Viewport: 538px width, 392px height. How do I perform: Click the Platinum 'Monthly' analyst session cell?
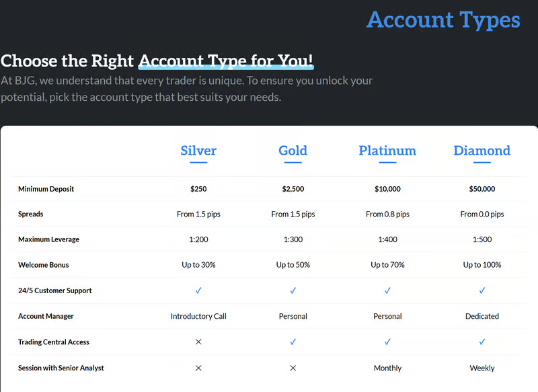[x=387, y=368]
